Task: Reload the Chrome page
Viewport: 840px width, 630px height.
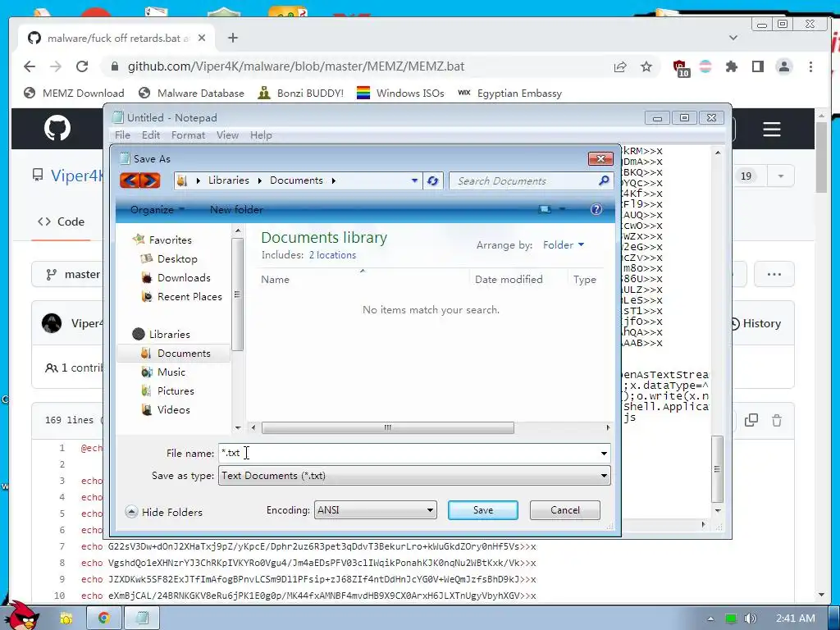Action: tap(82, 66)
